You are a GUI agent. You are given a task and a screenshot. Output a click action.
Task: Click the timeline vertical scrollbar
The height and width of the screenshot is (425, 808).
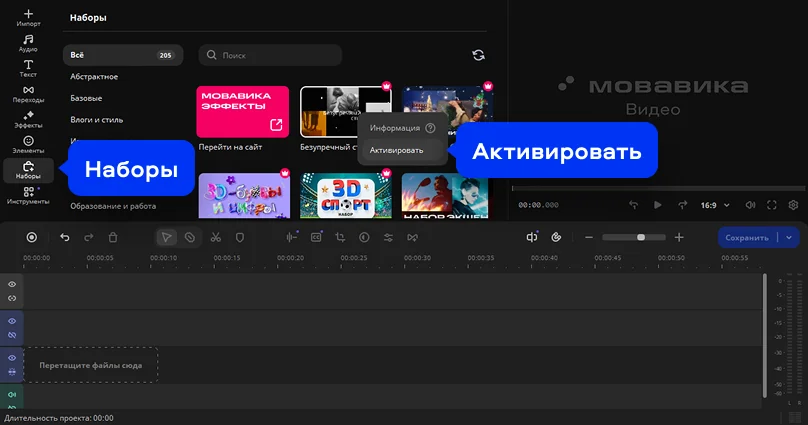click(765, 335)
